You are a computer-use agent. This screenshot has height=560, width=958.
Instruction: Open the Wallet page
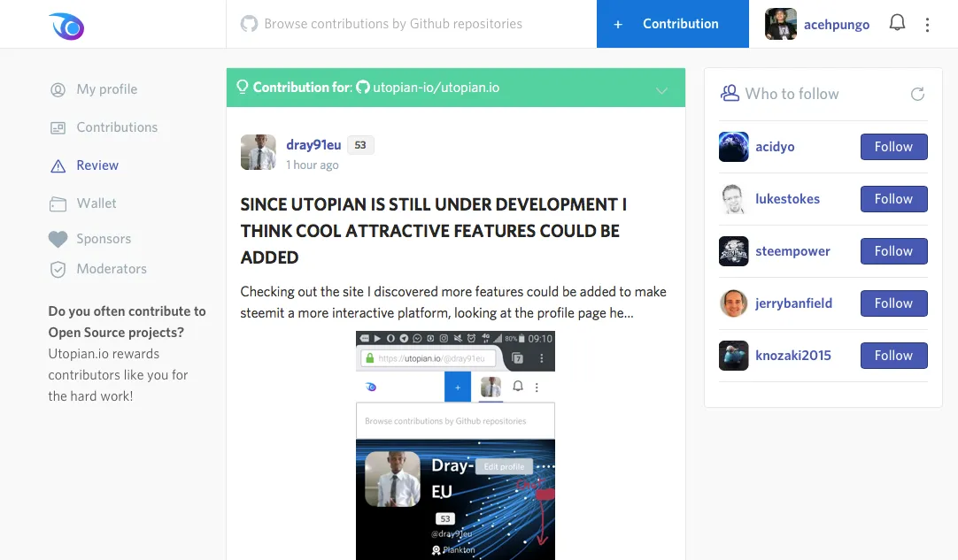point(97,203)
